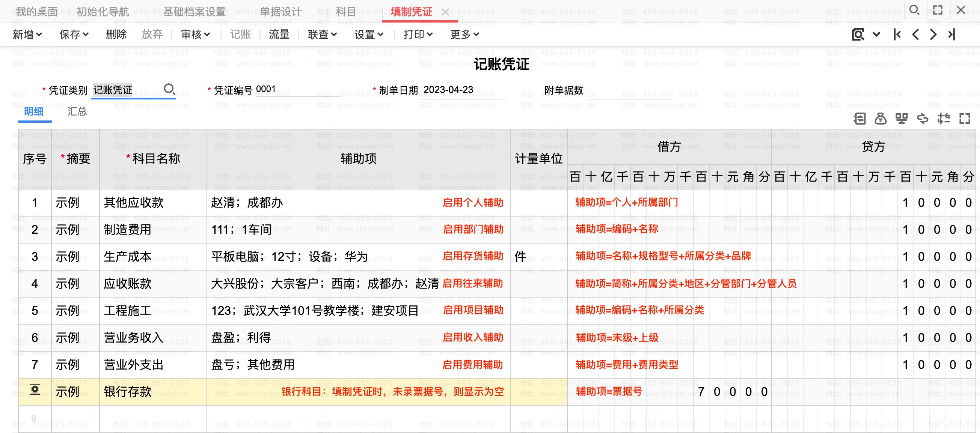Open the 保存 dropdown menu
The image size is (980, 433).
pos(74,35)
